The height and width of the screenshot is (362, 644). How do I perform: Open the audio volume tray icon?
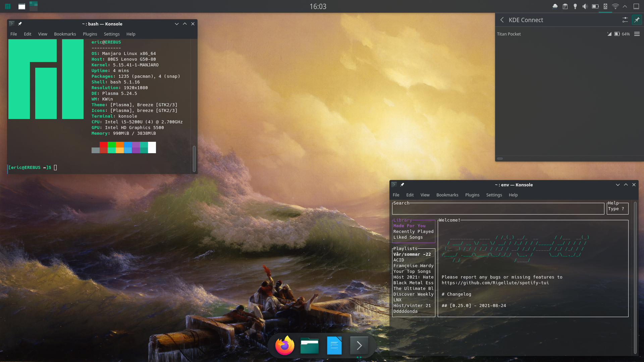point(585,6)
